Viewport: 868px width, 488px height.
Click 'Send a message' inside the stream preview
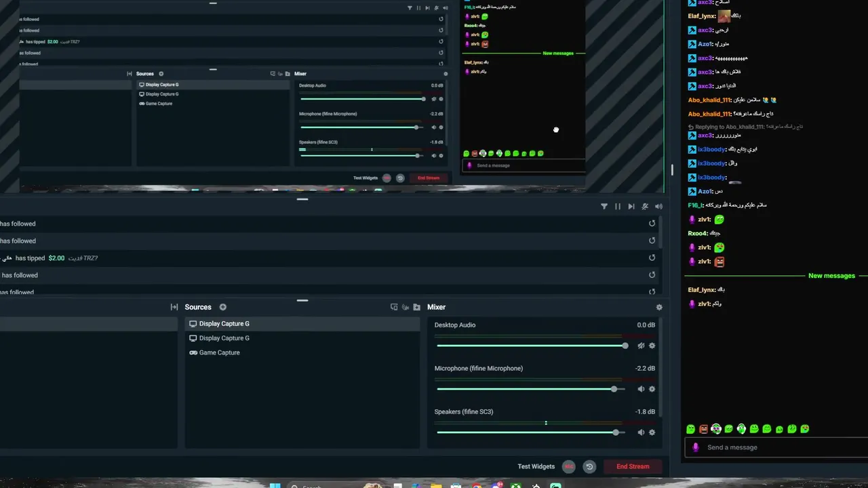tap(523, 165)
